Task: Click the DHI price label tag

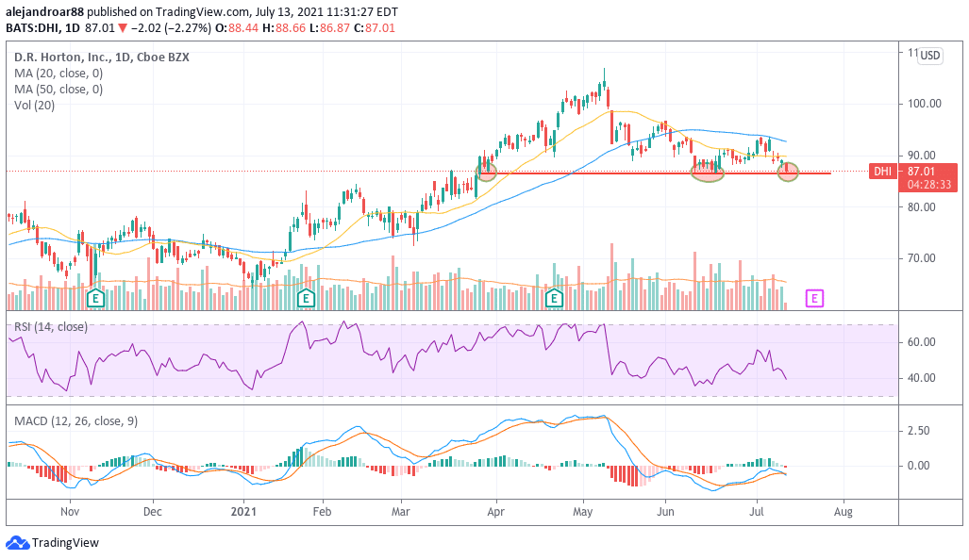Action: point(883,171)
